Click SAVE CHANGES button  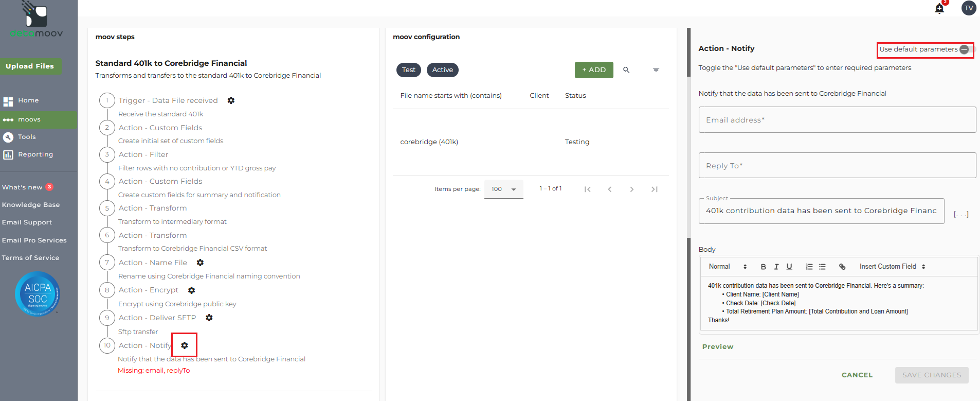click(932, 375)
